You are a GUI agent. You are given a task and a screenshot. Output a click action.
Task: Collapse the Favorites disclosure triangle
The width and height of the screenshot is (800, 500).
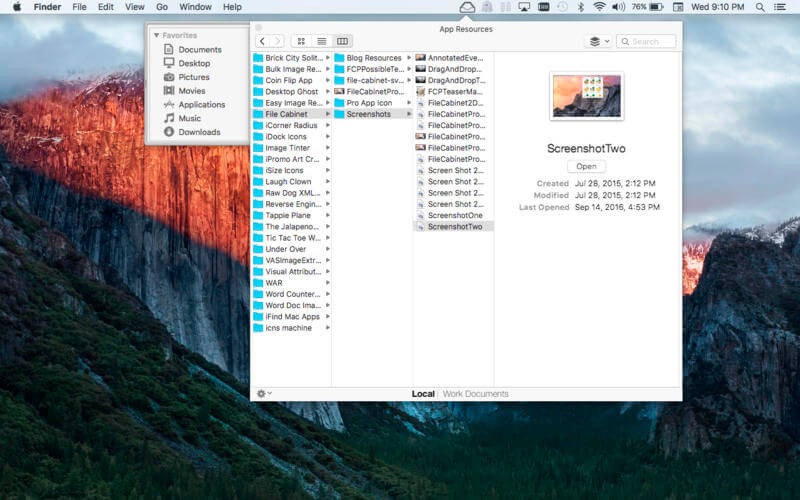(x=156, y=35)
